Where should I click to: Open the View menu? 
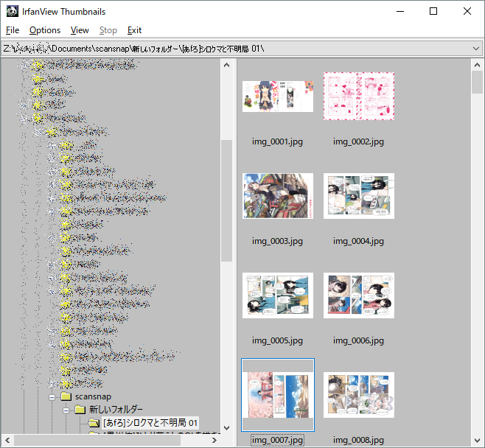tap(80, 30)
